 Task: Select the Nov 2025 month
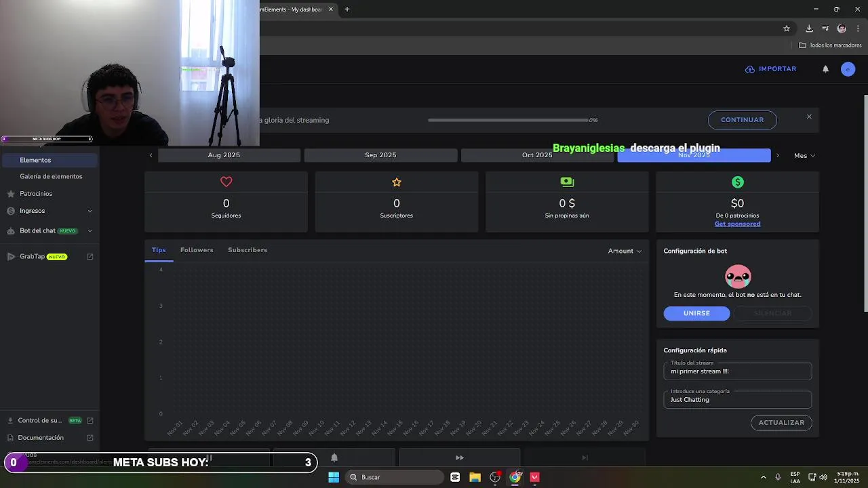coord(694,155)
